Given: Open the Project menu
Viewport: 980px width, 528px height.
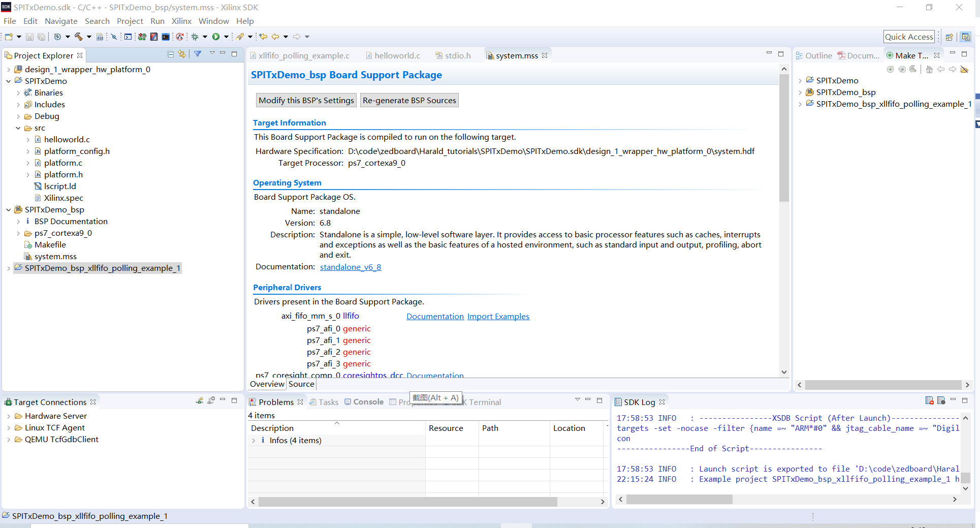Looking at the screenshot, I should [x=130, y=21].
